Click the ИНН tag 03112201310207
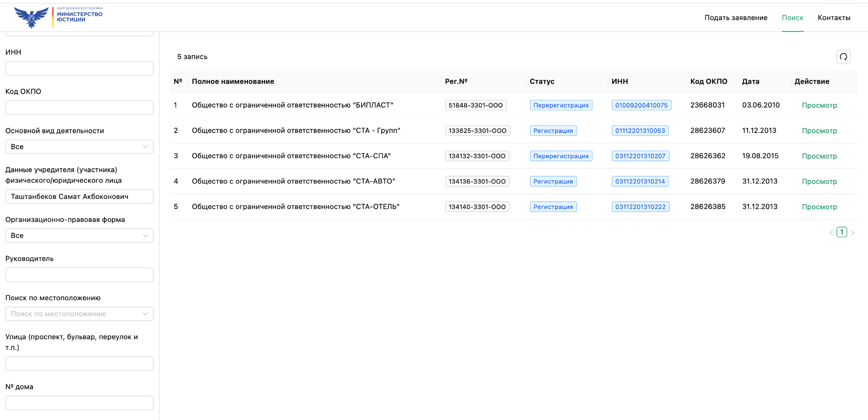This screenshot has width=868, height=420. (640, 156)
